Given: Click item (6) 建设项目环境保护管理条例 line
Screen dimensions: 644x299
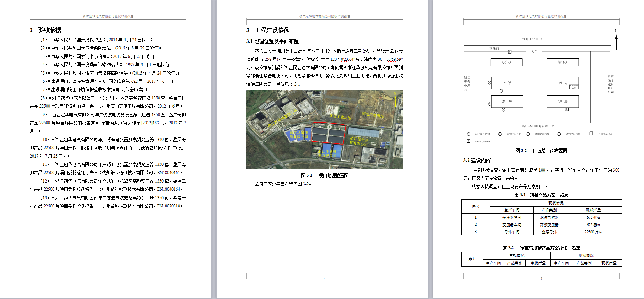Looking at the screenshot, I should [107, 81].
